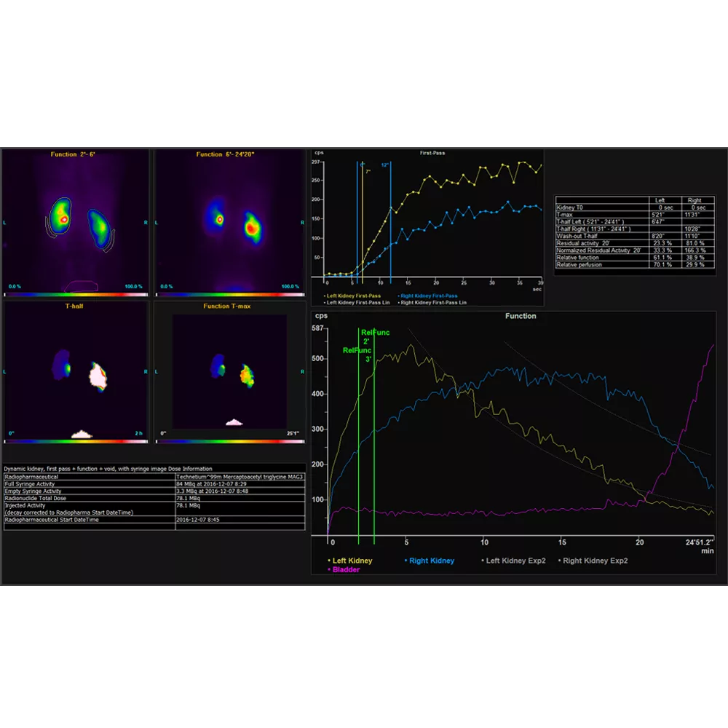728x728 pixels.
Task: Click the 'Radionuclide Total Dose' row label
Action: tap(35, 498)
